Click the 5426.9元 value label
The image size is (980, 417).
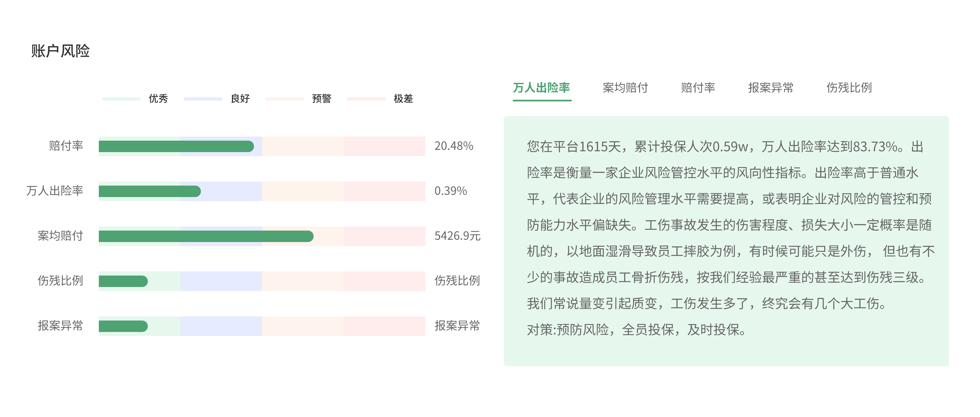pos(457,236)
